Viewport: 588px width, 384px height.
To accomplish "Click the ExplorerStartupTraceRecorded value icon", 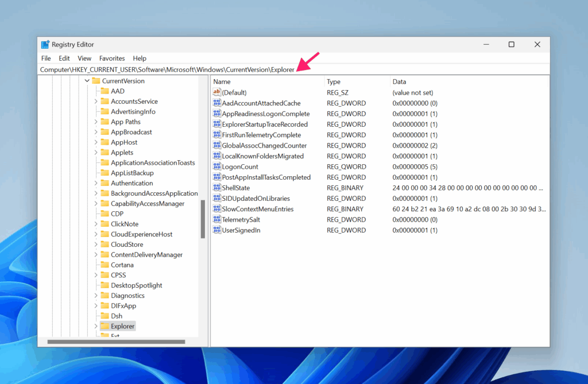I will (x=216, y=124).
